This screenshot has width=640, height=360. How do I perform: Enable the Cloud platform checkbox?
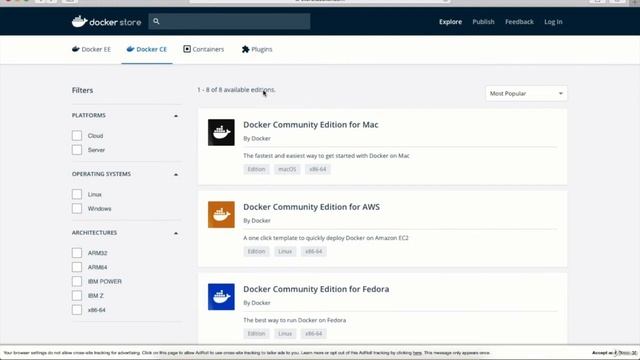tap(77, 136)
